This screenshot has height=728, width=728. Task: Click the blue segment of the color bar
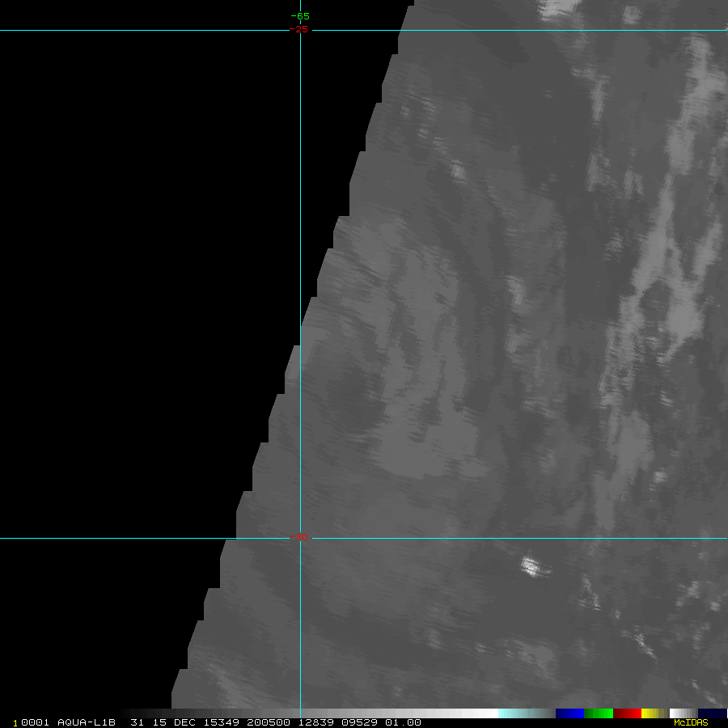point(569,713)
